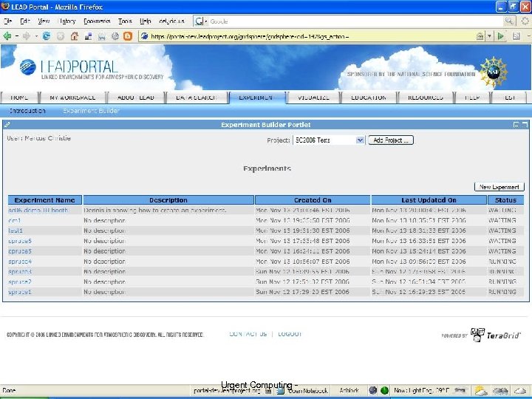Screen dimensions: 532x399
Task: Click the cloudy forecast icon at far right
Action: pos(519,391)
